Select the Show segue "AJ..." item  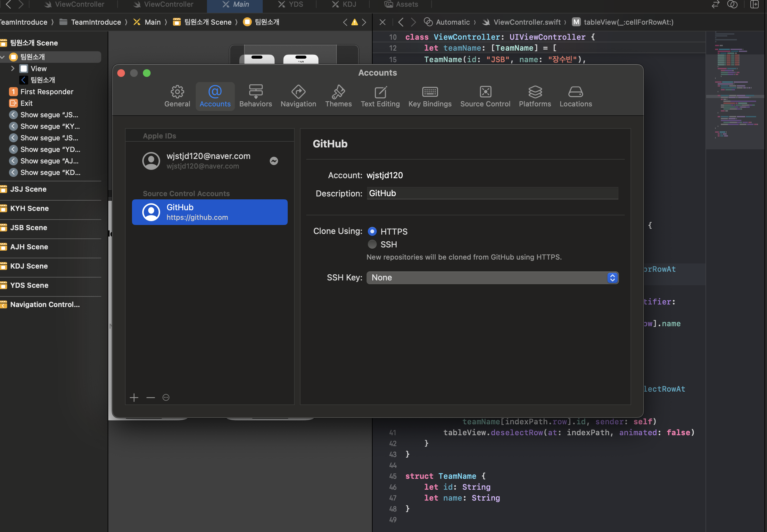click(x=44, y=161)
